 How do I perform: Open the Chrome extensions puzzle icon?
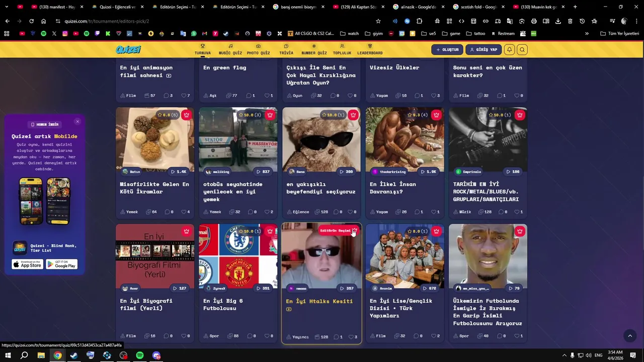(x=420, y=21)
